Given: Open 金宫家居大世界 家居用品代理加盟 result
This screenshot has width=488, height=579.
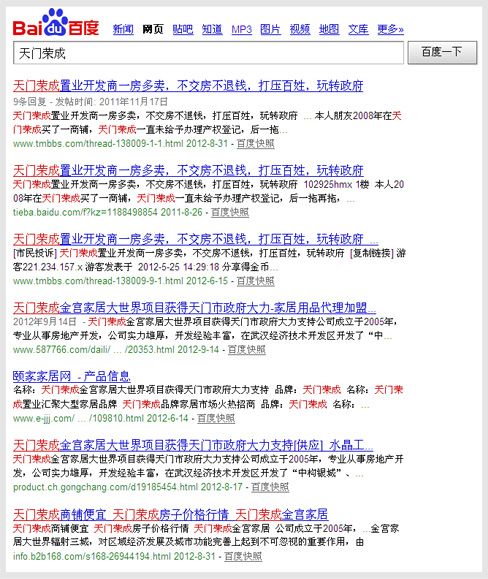Looking at the screenshot, I should click(x=195, y=308).
